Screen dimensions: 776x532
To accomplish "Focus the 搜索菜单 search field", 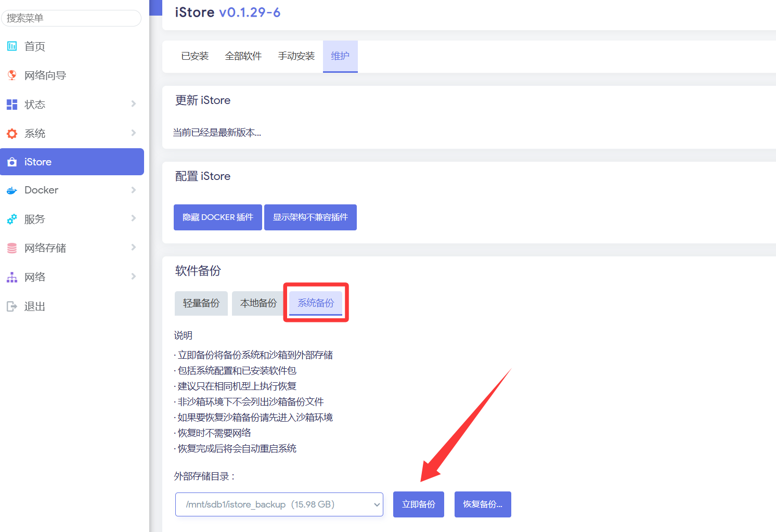I will 71,18.
